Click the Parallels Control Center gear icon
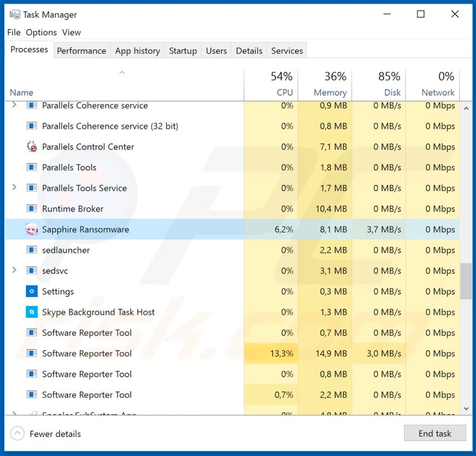 pos(31,146)
